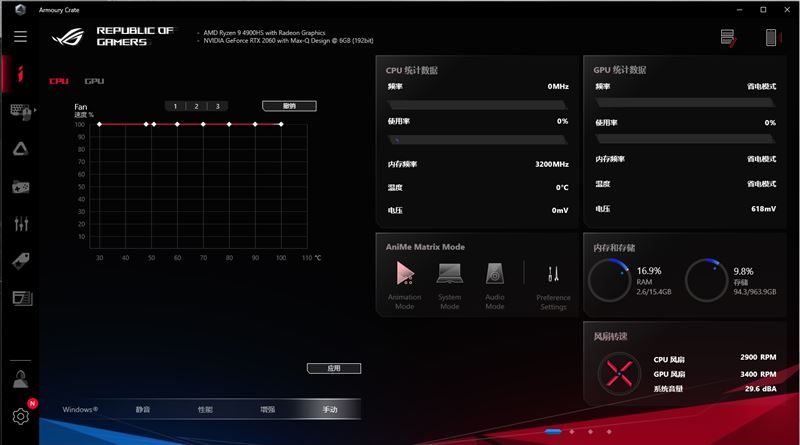This screenshot has height=445, width=800.
Task: Click the 618mV GPU voltage value
Action: [x=763, y=209]
